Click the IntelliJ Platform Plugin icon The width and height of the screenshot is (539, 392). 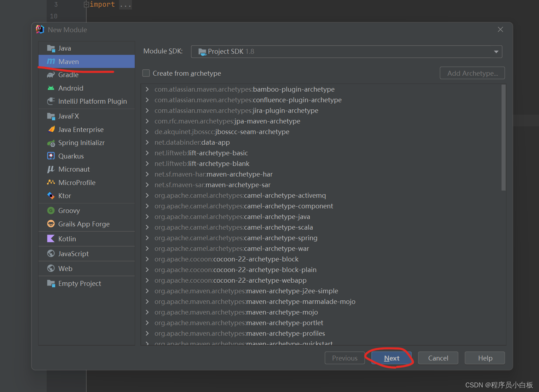click(x=51, y=101)
